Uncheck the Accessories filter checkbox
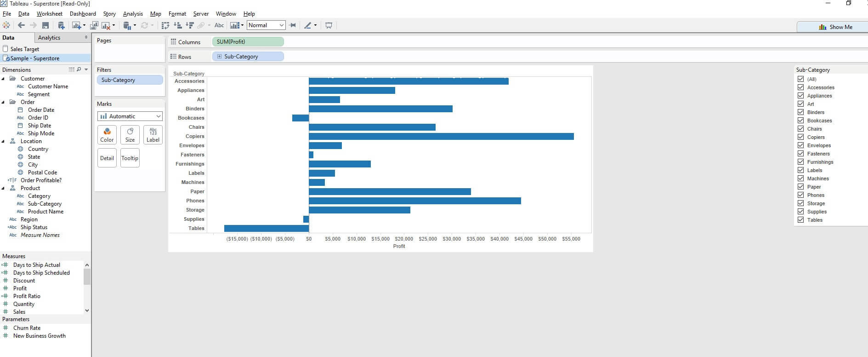 coord(801,87)
